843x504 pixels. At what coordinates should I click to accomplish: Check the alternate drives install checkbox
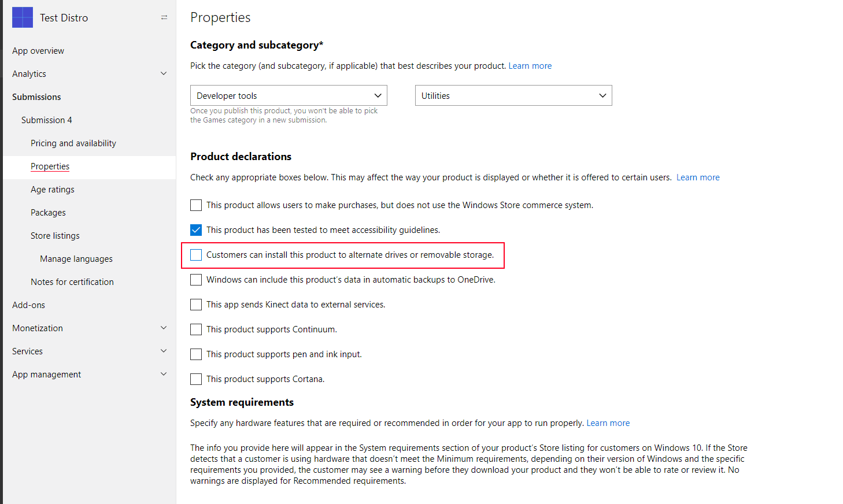196,255
